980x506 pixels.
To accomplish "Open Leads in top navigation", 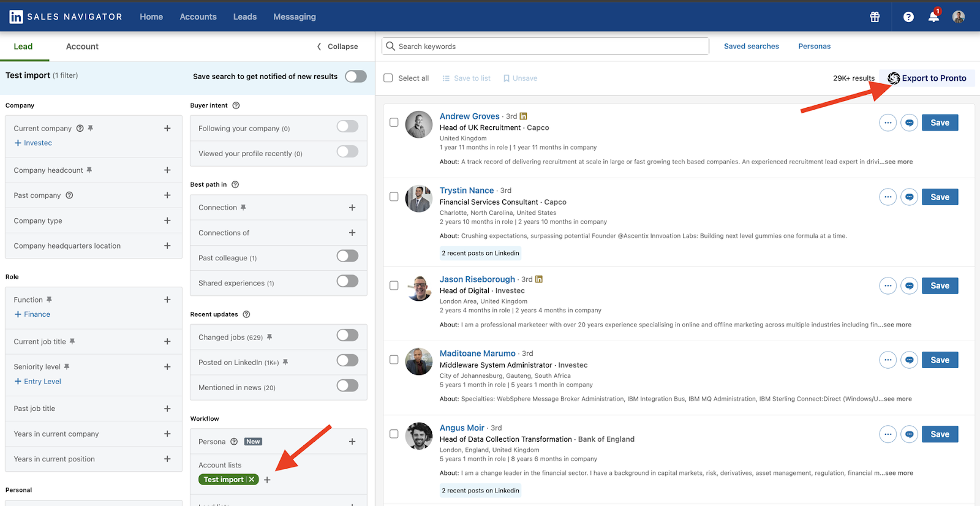I will click(245, 17).
